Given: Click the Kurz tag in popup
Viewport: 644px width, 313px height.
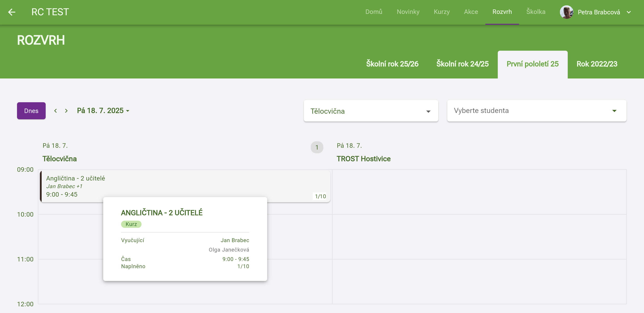Looking at the screenshot, I should pos(131,224).
